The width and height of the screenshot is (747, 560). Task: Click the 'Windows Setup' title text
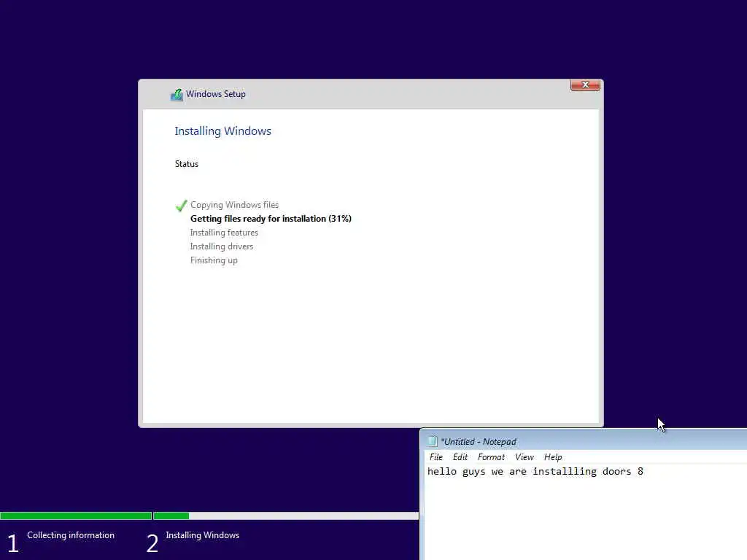pos(216,94)
